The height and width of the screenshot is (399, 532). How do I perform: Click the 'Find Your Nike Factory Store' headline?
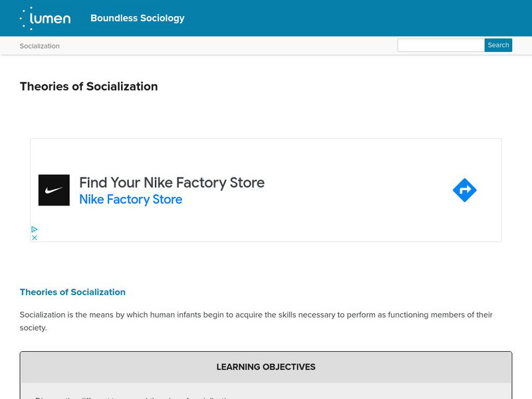tap(172, 182)
